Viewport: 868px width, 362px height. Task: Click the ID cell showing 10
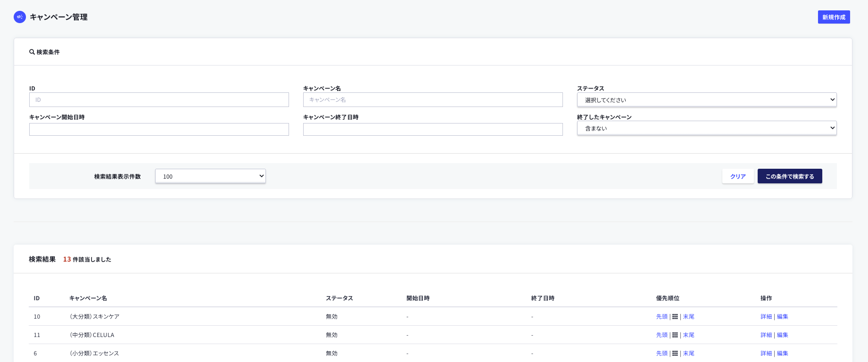pyautogui.click(x=37, y=317)
